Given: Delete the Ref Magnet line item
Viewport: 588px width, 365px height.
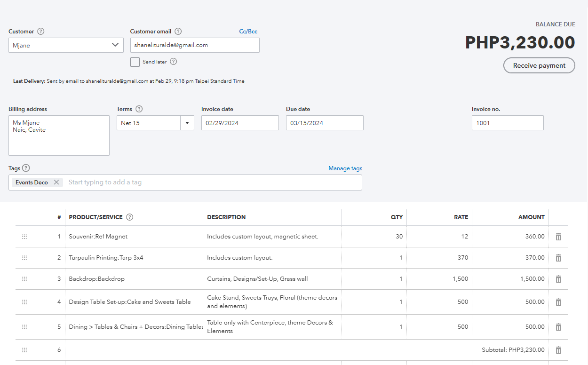Looking at the screenshot, I should [x=558, y=237].
